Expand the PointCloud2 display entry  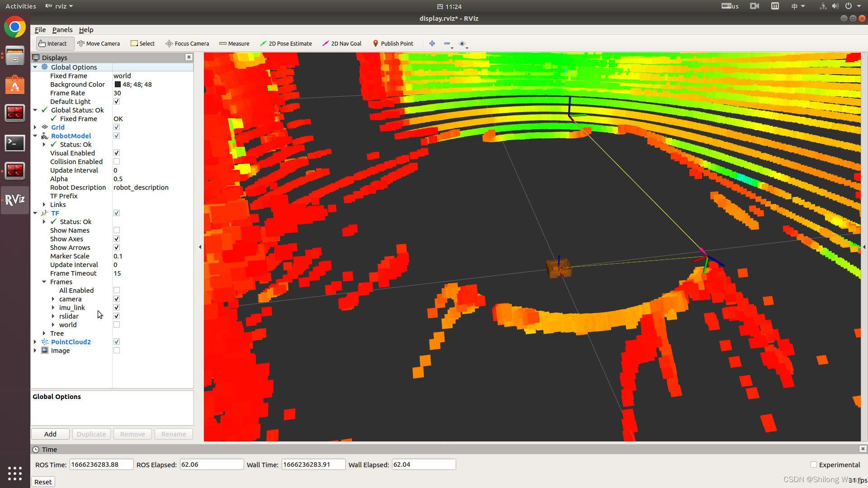pyautogui.click(x=35, y=342)
